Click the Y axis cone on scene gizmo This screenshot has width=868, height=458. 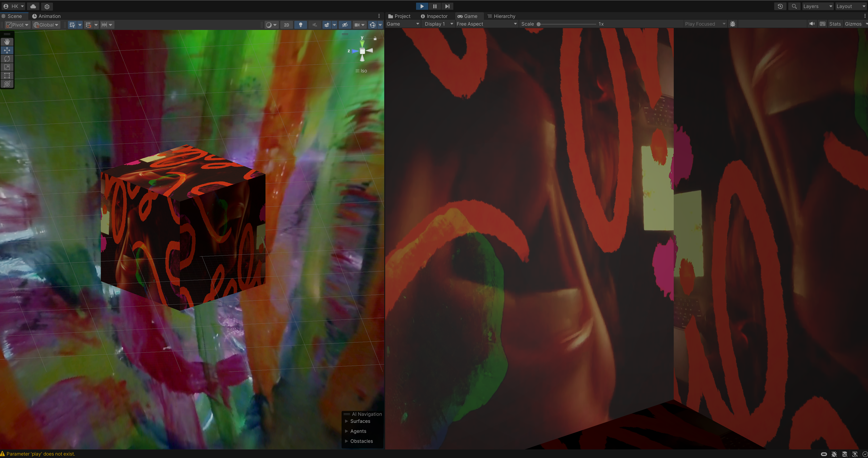362,43
